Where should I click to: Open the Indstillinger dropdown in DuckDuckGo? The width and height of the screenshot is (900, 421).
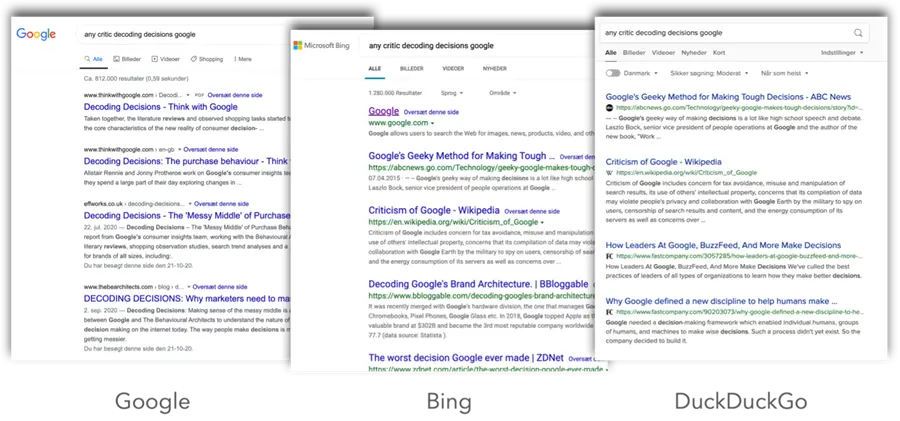tap(842, 53)
